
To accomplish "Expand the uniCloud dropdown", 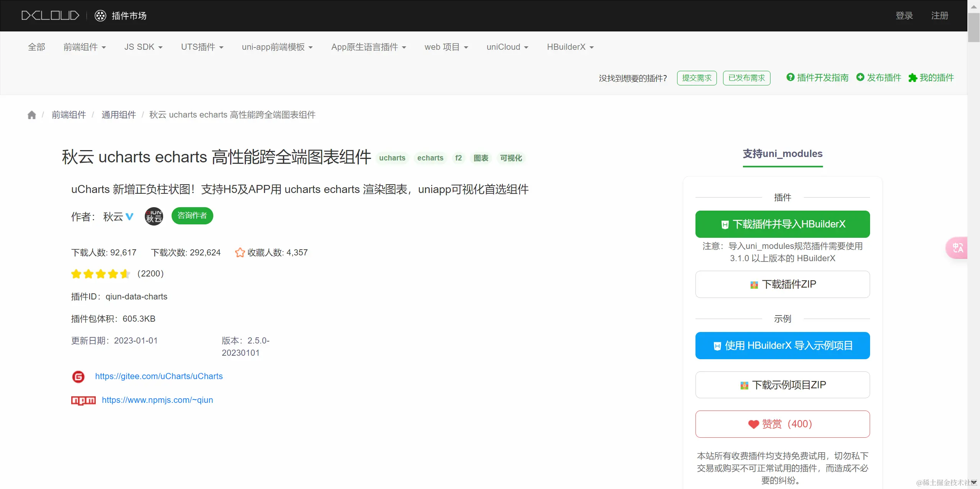I will point(507,47).
